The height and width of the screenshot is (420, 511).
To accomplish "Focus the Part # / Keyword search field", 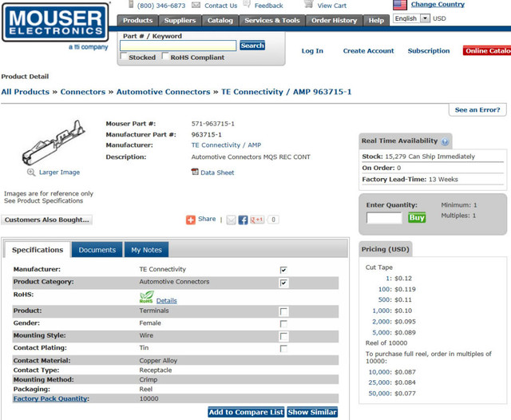I will [178, 46].
